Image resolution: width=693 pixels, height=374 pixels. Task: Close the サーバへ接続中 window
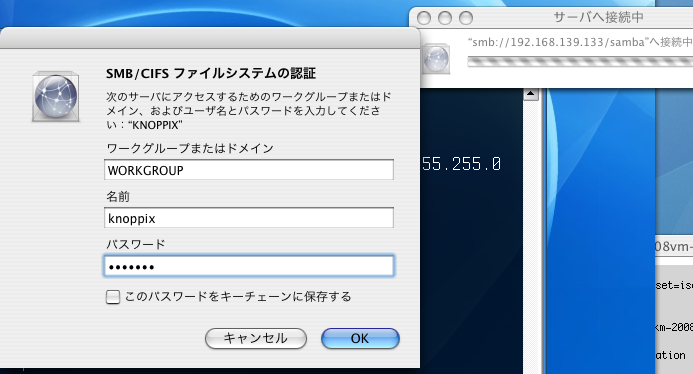424,18
